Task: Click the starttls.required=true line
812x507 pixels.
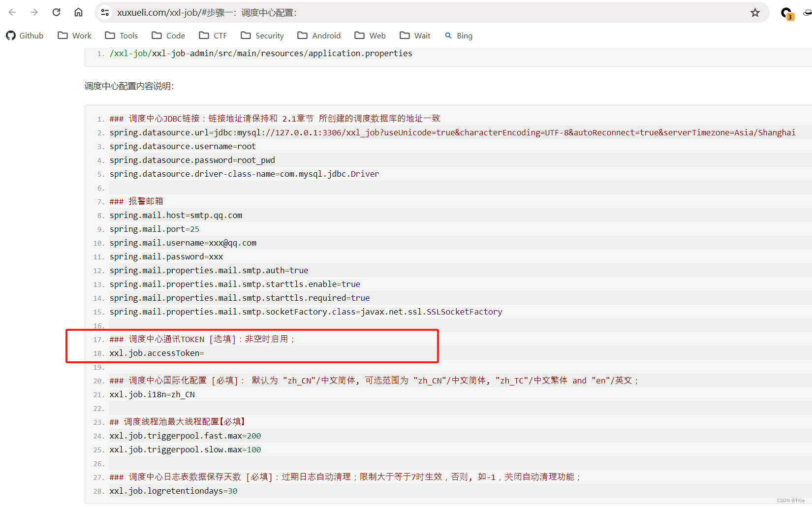Action: 240,298
